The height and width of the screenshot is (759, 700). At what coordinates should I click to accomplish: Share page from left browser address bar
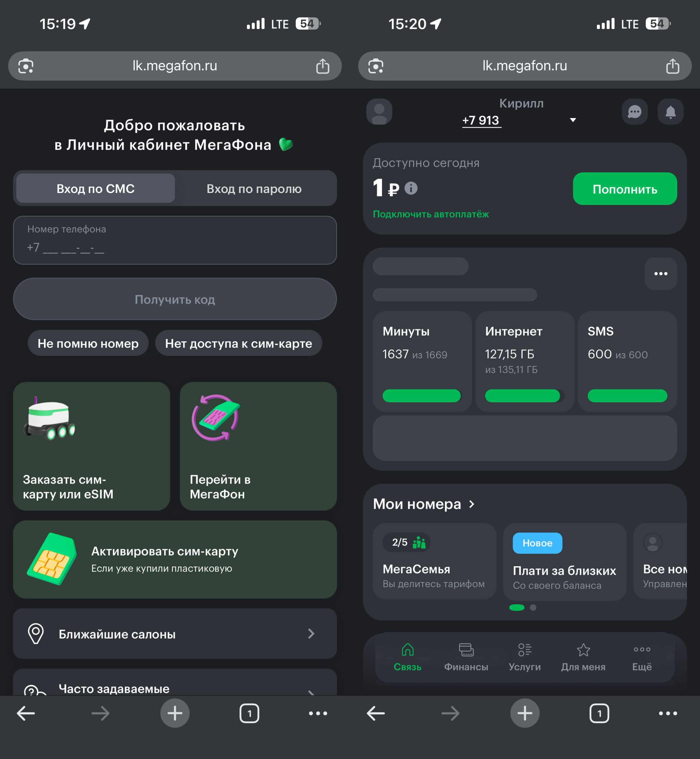point(323,66)
